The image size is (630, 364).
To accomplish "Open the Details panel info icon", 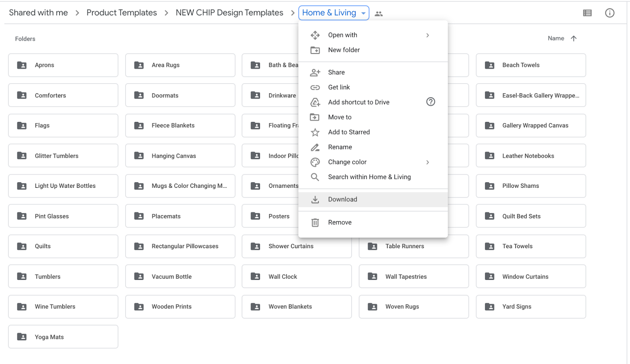I will [x=610, y=12].
